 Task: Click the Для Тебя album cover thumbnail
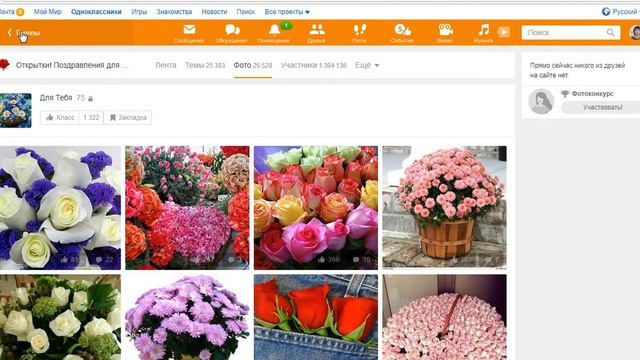point(16,110)
